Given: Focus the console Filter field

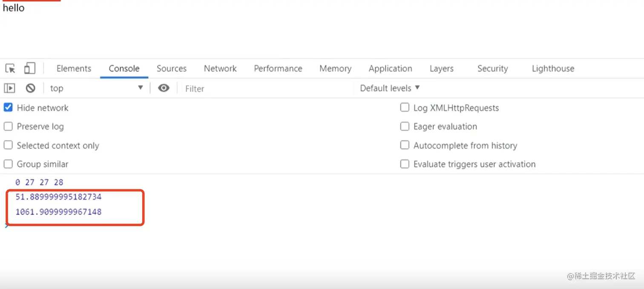Looking at the screenshot, I should coord(267,89).
